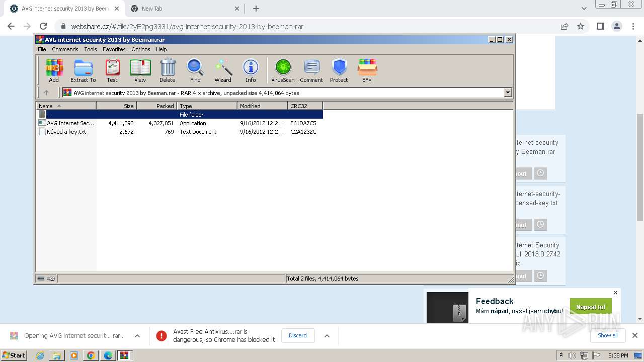Share this page icon in address bar
The width and height of the screenshot is (644, 362).
(x=565, y=26)
